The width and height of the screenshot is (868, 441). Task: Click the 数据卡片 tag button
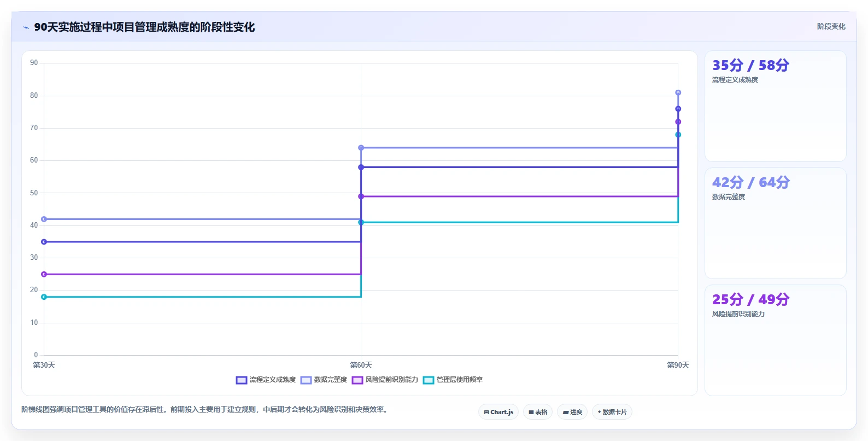[x=612, y=412]
